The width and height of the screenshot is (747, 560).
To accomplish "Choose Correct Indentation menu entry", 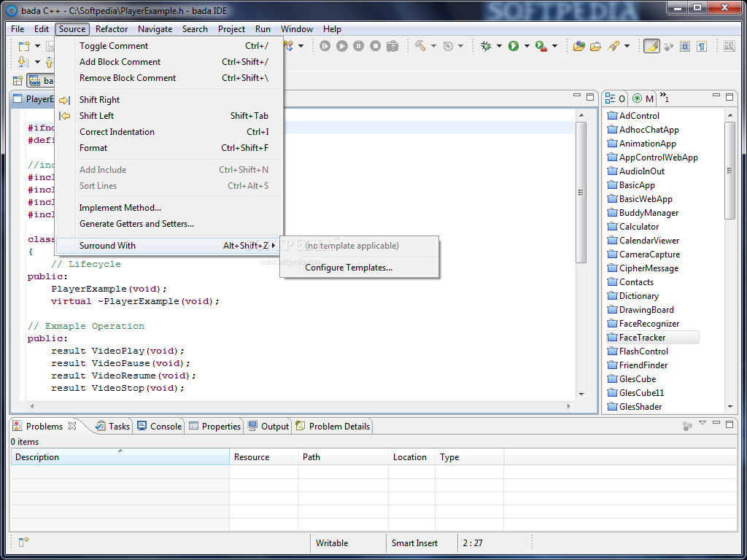I will pyautogui.click(x=169, y=132).
